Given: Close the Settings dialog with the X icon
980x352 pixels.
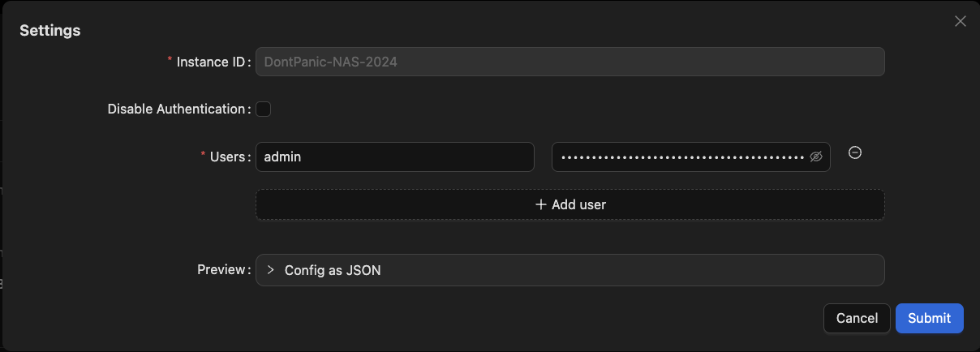Looking at the screenshot, I should 961,21.
